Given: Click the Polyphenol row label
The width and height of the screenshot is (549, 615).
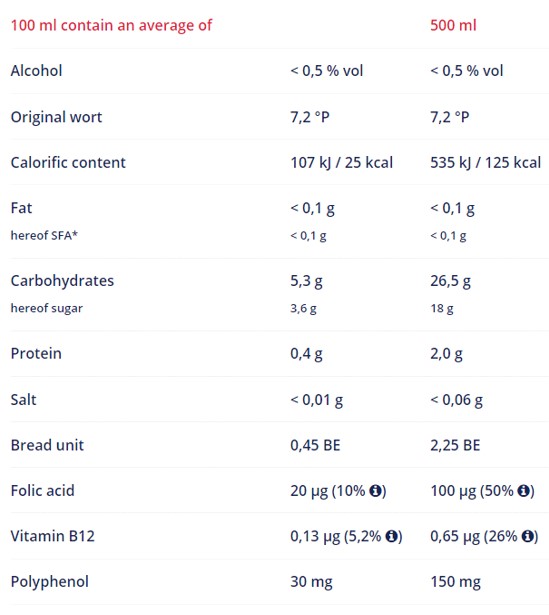Looking at the screenshot, I should (x=49, y=582).
